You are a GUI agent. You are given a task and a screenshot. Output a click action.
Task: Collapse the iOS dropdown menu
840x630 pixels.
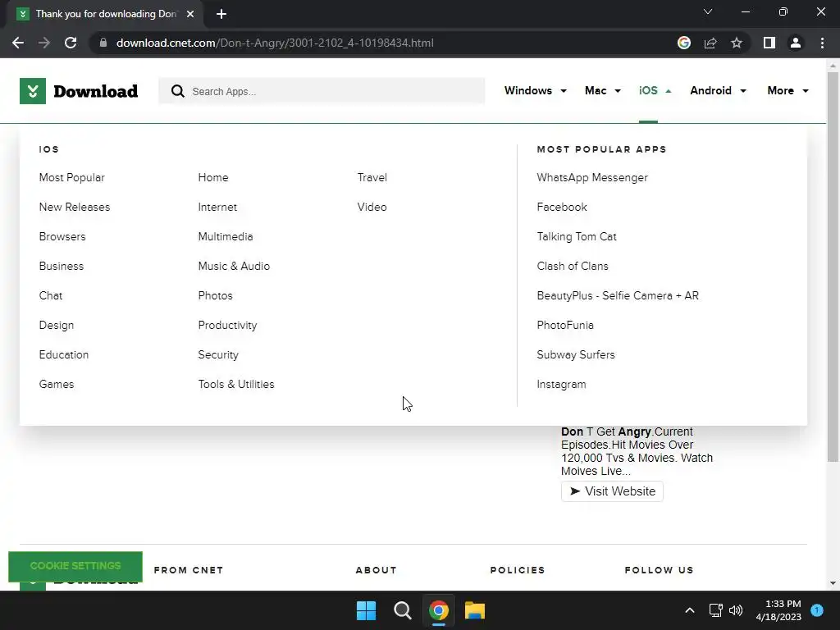coord(655,90)
